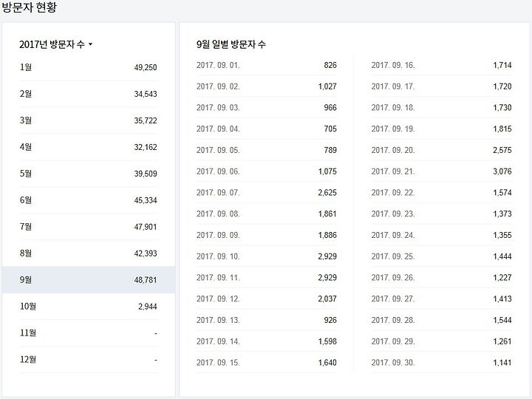Image resolution: width=532 pixels, height=399 pixels.
Task: Pick the 5월 monthly visitor entry
Action: 88,174
